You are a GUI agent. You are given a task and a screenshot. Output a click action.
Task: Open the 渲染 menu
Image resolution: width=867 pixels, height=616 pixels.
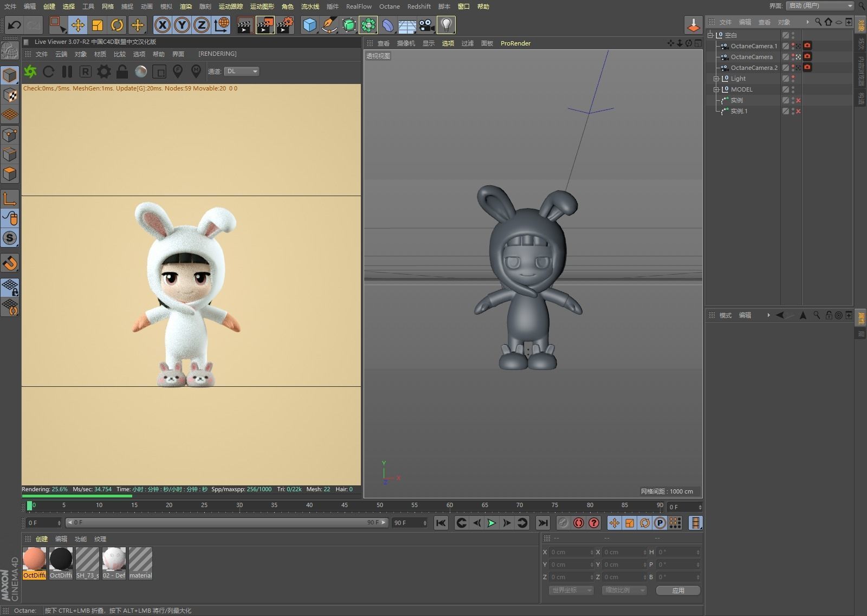click(185, 7)
